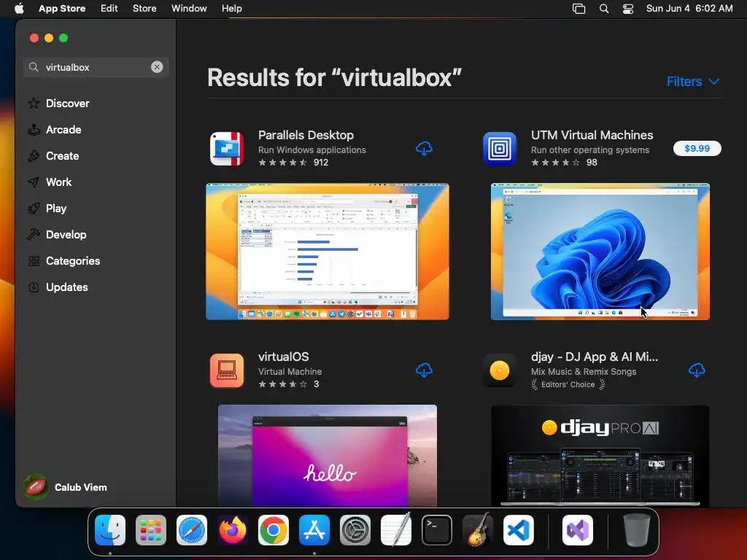
Task: Buy UTM Virtual Machines for $9.99
Action: pos(697,149)
